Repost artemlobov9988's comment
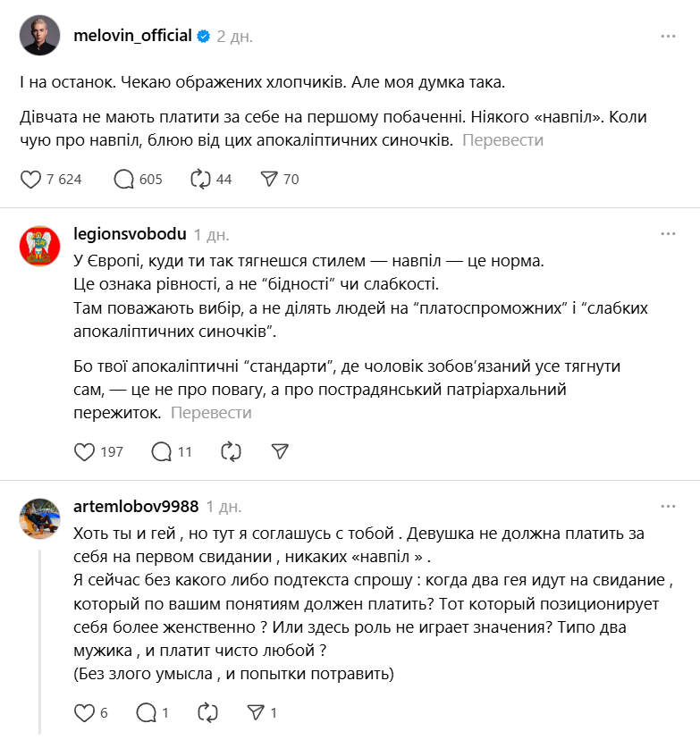The width and height of the screenshot is (700, 740). click(x=207, y=712)
